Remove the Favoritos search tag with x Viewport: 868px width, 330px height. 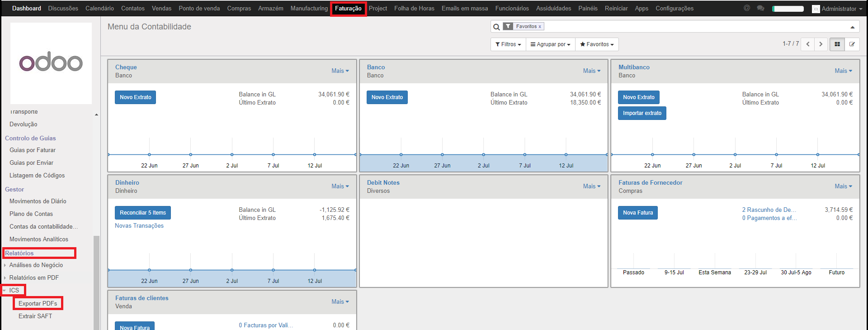(x=540, y=26)
